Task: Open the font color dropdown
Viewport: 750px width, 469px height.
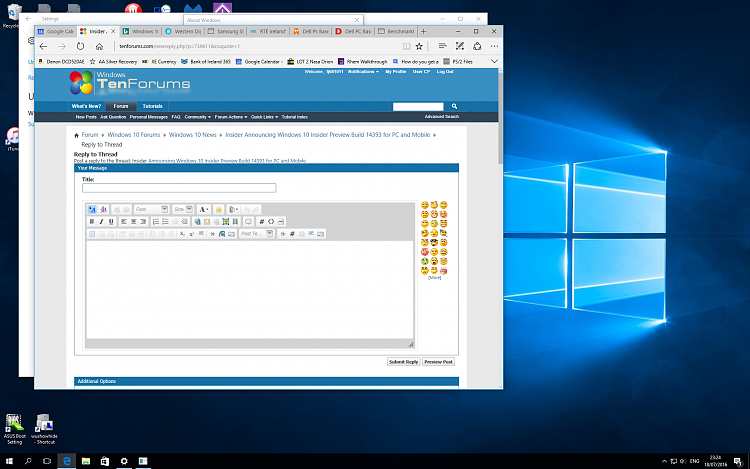Action: (x=204, y=209)
